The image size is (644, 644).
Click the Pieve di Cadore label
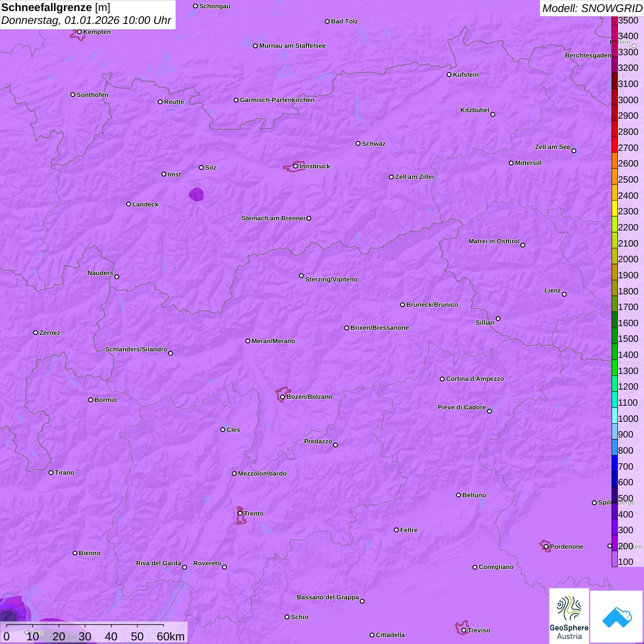(x=462, y=407)
